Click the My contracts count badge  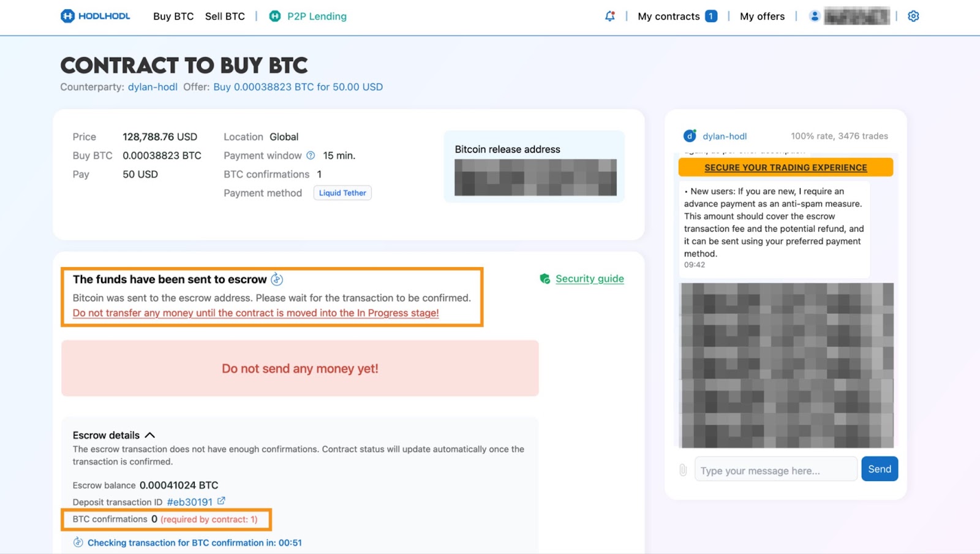pos(711,17)
